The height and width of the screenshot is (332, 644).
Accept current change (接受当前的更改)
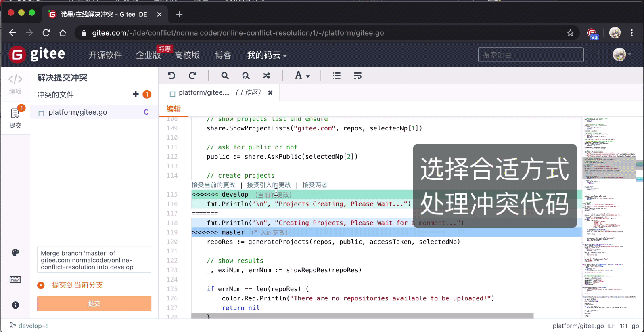pyautogui.click(x=213, y=185)
